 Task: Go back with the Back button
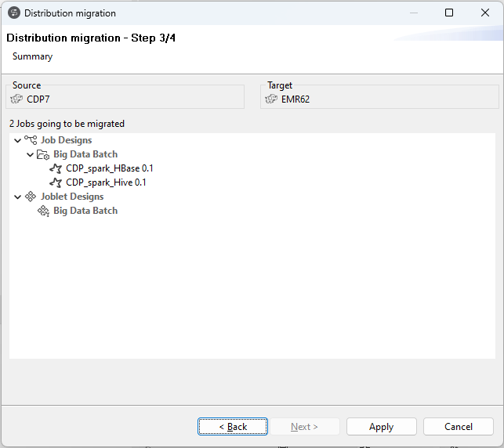click(233, 427)
